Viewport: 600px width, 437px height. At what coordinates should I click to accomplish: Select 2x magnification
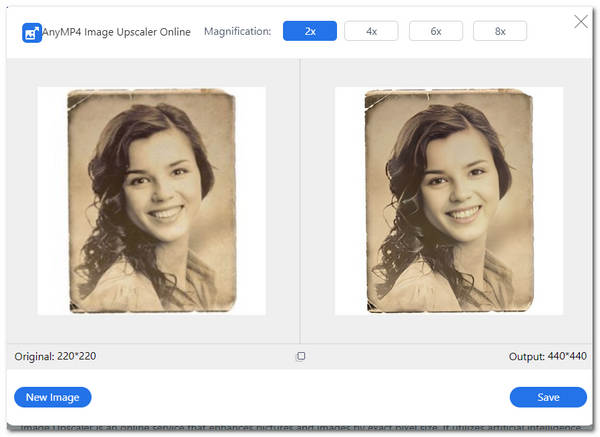310,31
